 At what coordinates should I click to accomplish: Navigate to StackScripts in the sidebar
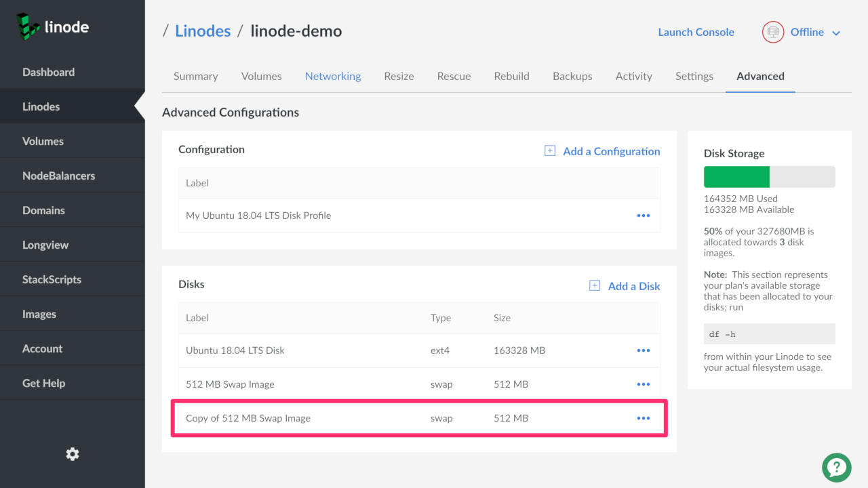(52, 279)
